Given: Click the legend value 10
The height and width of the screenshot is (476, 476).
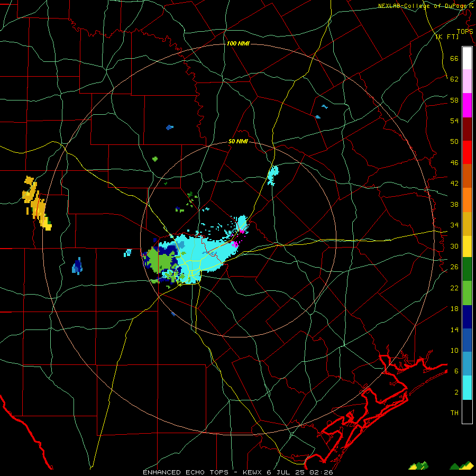Looking at the screenshot, I should (454, 350).
